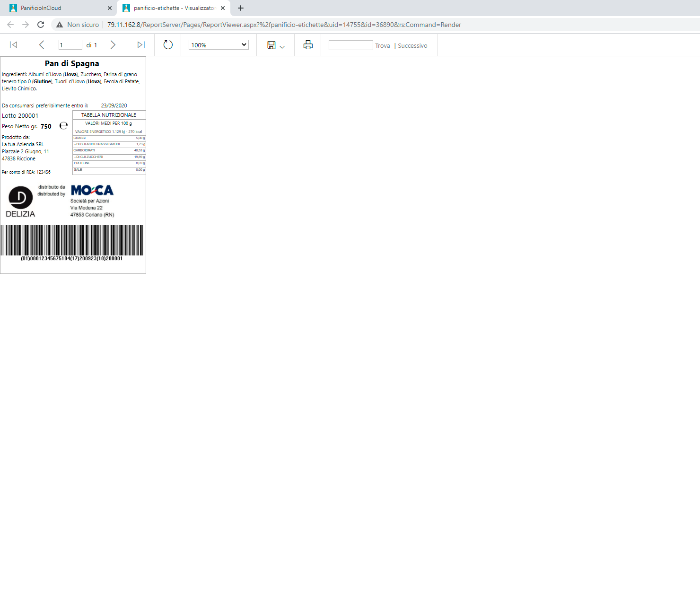Click the PROTEINE nutrition row
Viewport: 700px width, 589px height.
pos(109,163)
